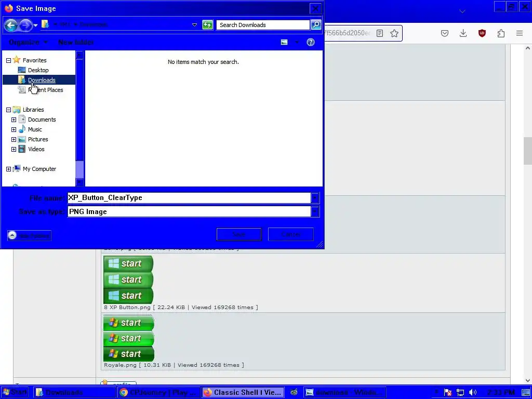Select the Pictures library
This screenshot has height=399, width=532.
pyautogui.click(x=37, y=139)
